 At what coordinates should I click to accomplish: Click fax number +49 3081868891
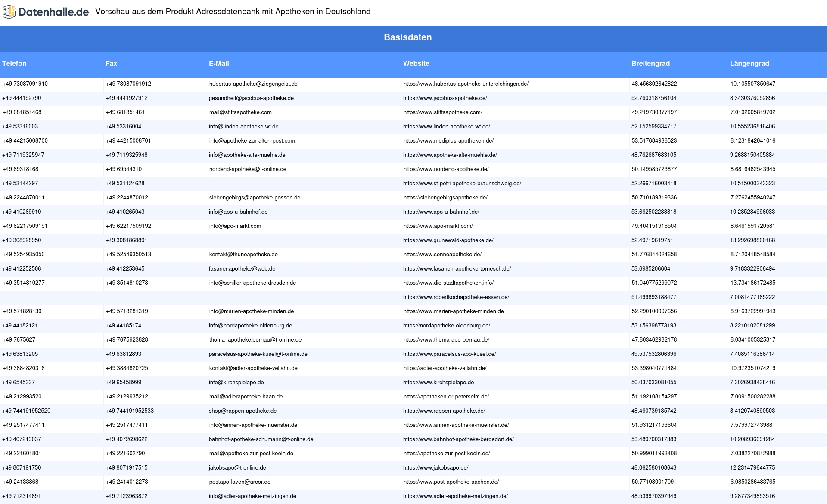(127, 240)
